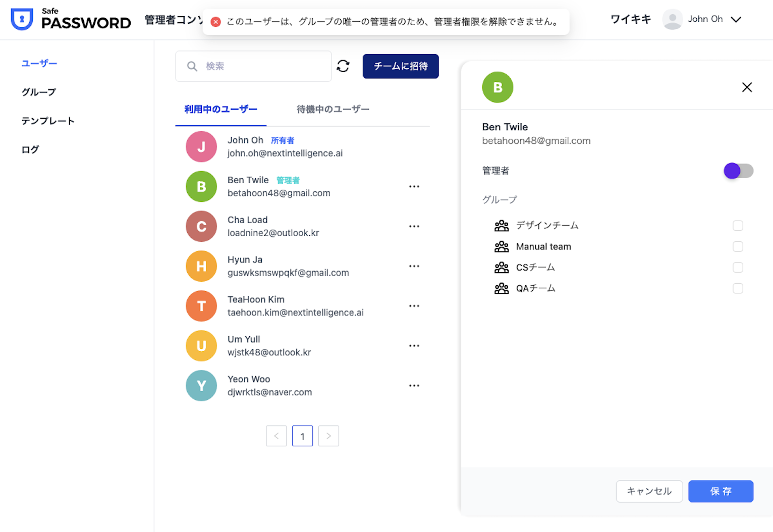Open the more options menu for Hyun Ja
Screen dimensions: 773x532
[414, 267]
